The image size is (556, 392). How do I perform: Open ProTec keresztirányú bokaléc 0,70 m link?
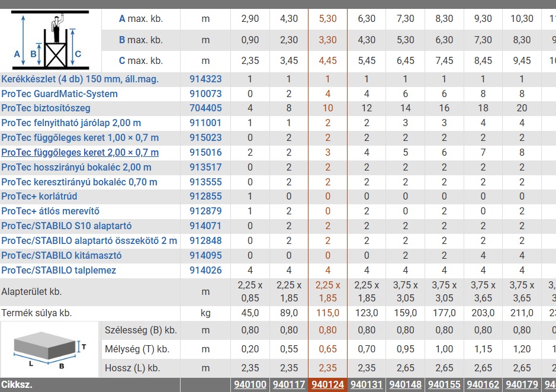tap(79, 182)
